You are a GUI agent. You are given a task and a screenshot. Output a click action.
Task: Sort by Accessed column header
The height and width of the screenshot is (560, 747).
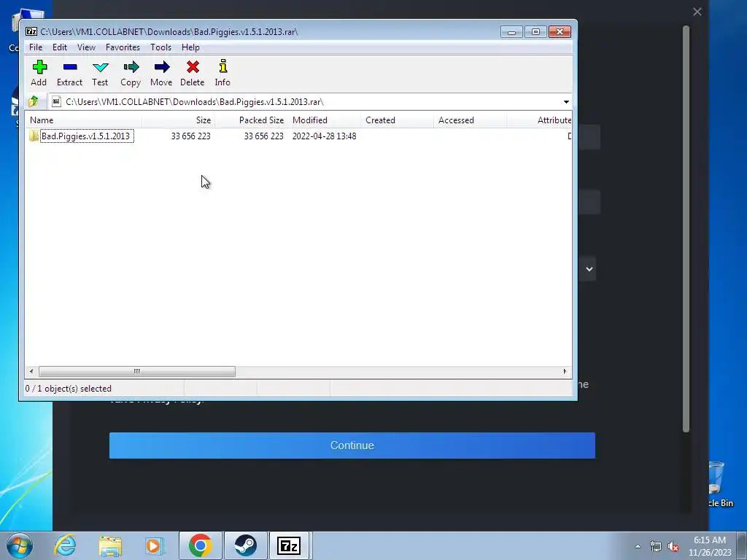point(471,120)
